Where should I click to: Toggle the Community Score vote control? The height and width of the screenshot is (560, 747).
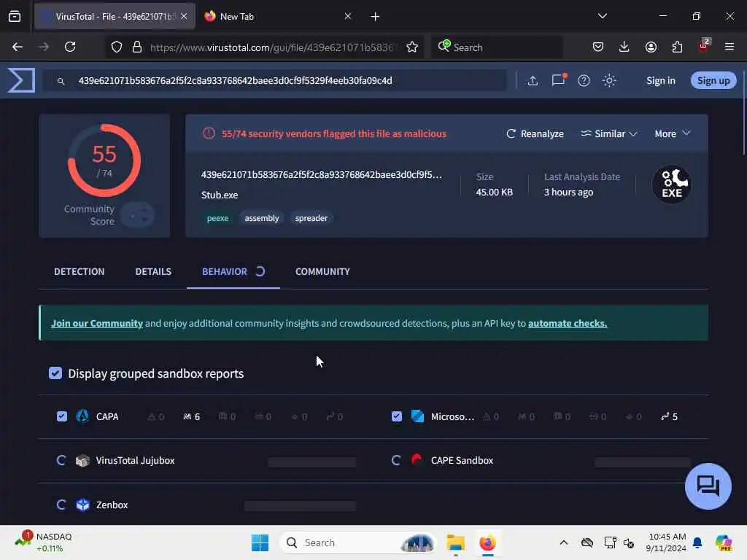coord(138,215)
